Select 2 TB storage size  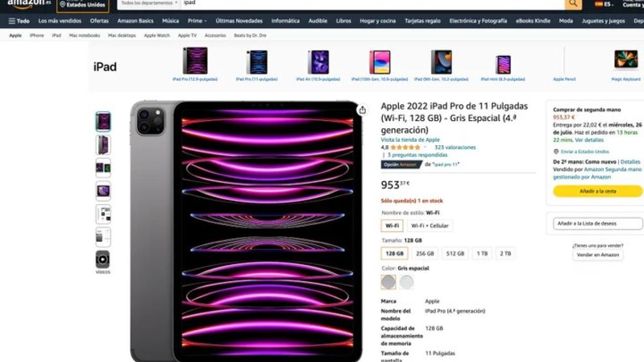[505, 253]
